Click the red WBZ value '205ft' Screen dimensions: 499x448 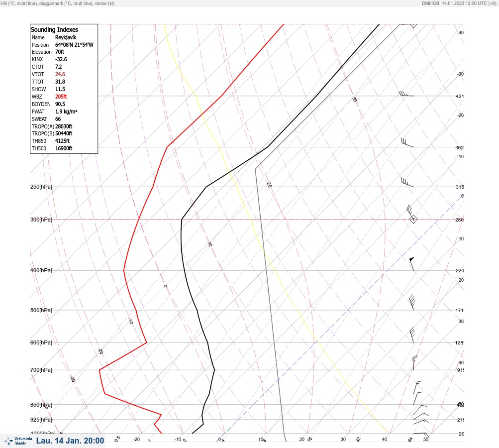click(61, 97)
